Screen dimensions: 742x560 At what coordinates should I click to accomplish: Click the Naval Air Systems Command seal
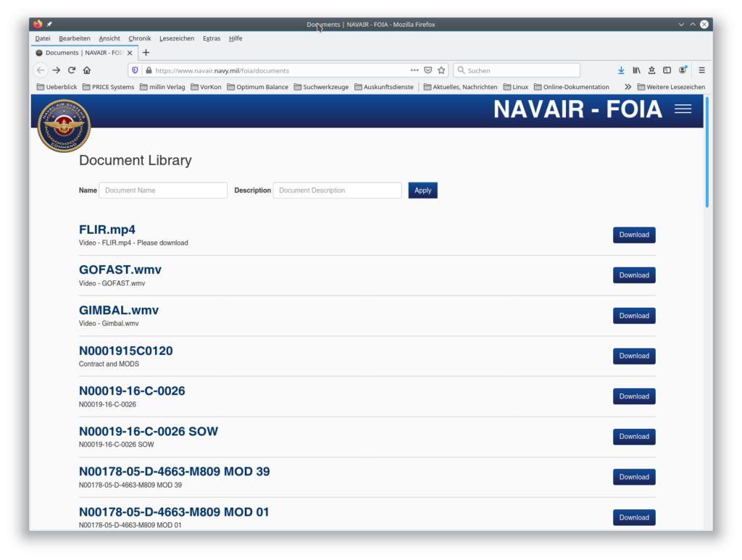coord(64,125)
